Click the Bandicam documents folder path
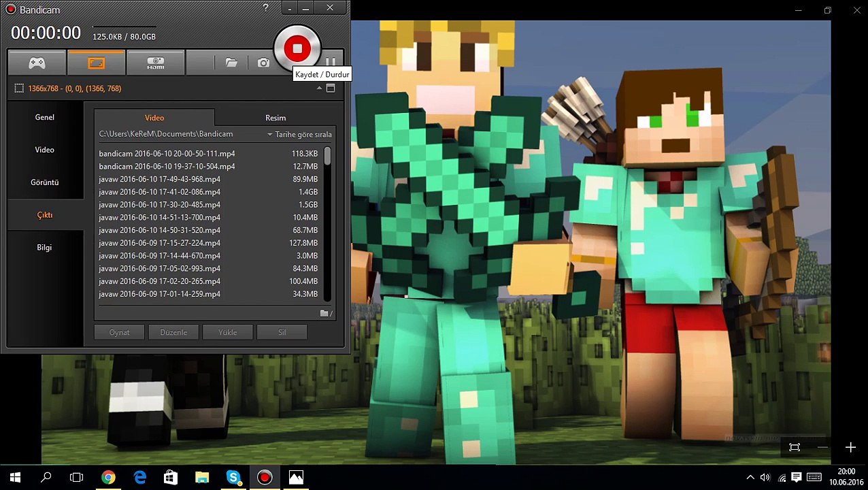Image resolution: width=868 pixels, height=490 pixels. coord(166,135)
